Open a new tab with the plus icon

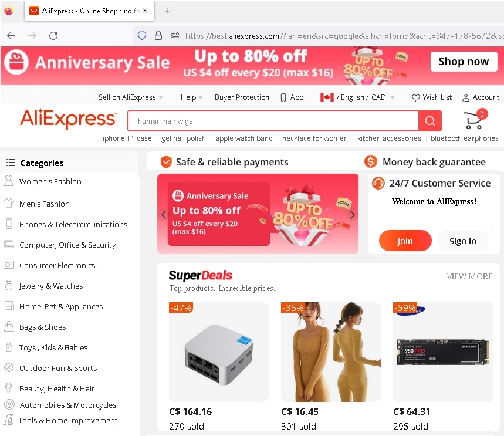[x=167, y=11]
